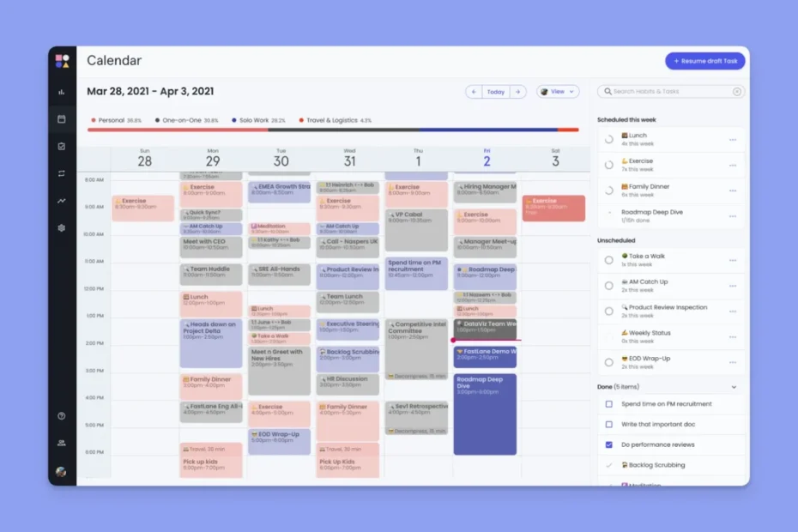The height and width of the screenshot is (532, 798).
Task: Check the 'Spend time on PM recruitment' checkbox
Action: tap(608, 403)
